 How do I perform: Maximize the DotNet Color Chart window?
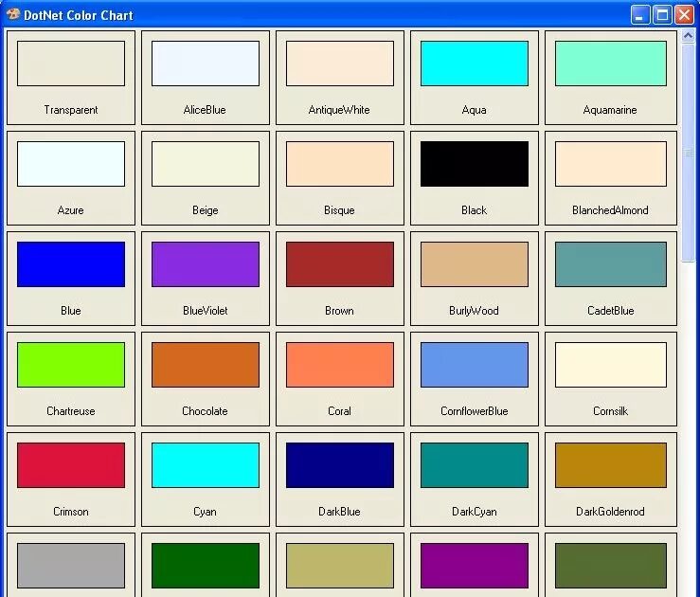[x=662, y=15]
